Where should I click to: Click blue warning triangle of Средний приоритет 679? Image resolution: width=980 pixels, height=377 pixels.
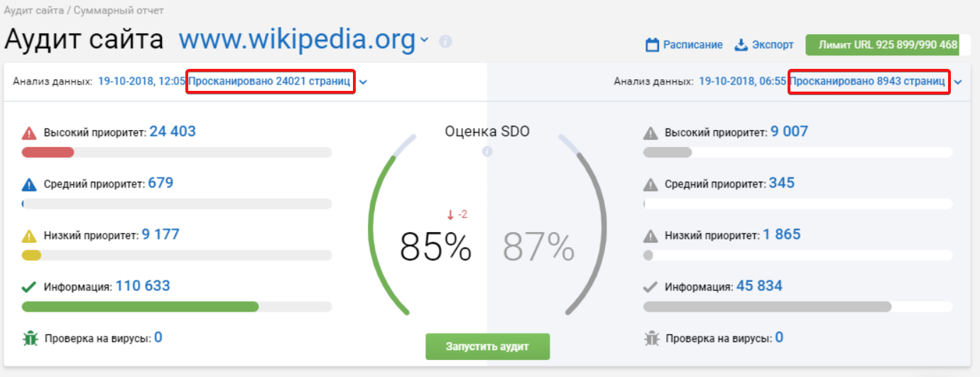[29, 185]
